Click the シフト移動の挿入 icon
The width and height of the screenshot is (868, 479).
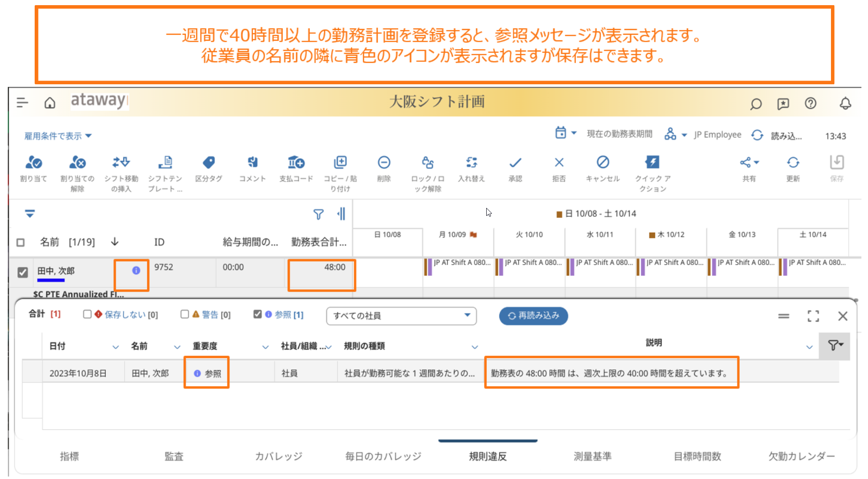[121, 163]
